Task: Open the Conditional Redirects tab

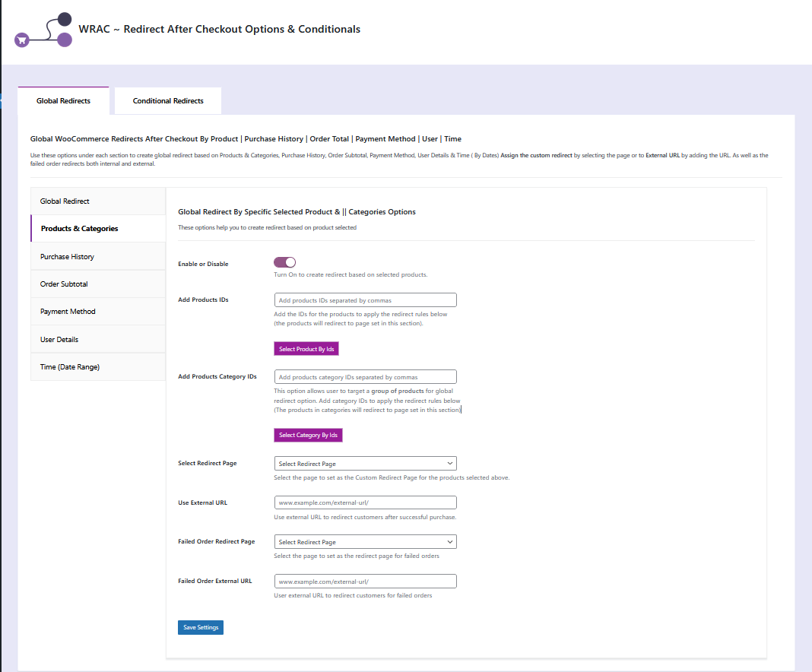Action: coord(168,101)
